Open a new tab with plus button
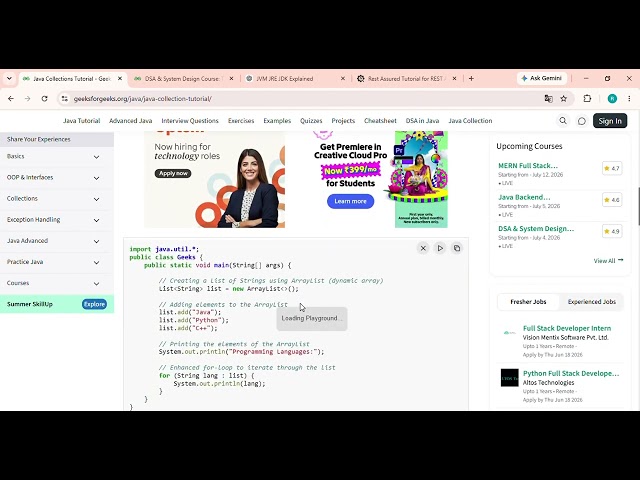Viewport: 640px width, 480px height. pos(471,78)
